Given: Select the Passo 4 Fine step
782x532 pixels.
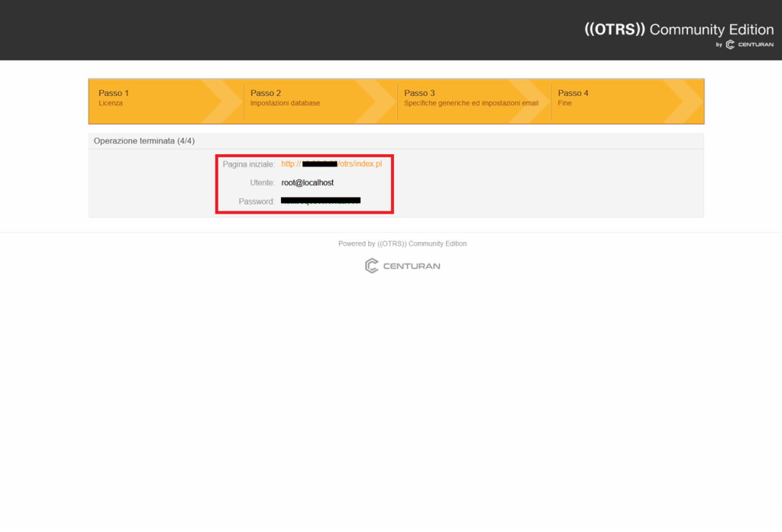Looking at the screenshot, I should click(573, 98).
